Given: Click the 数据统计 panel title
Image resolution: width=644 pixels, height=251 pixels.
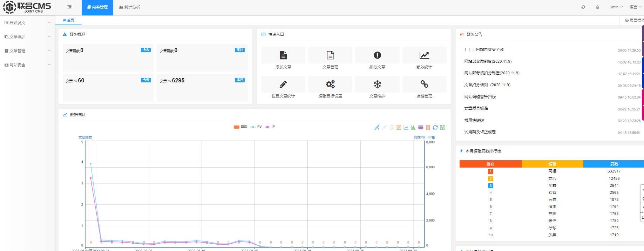Looking at the screenshot, I should (78, 115).
